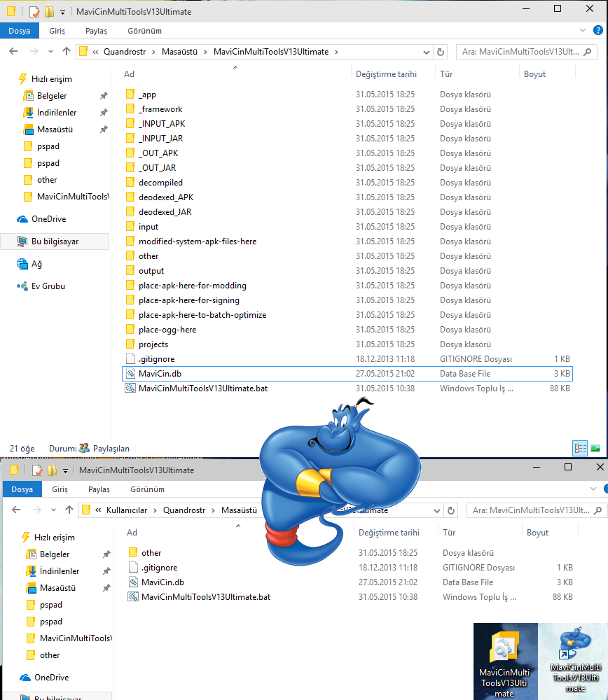Open Paylaş tab in top window

coord(96,31)
